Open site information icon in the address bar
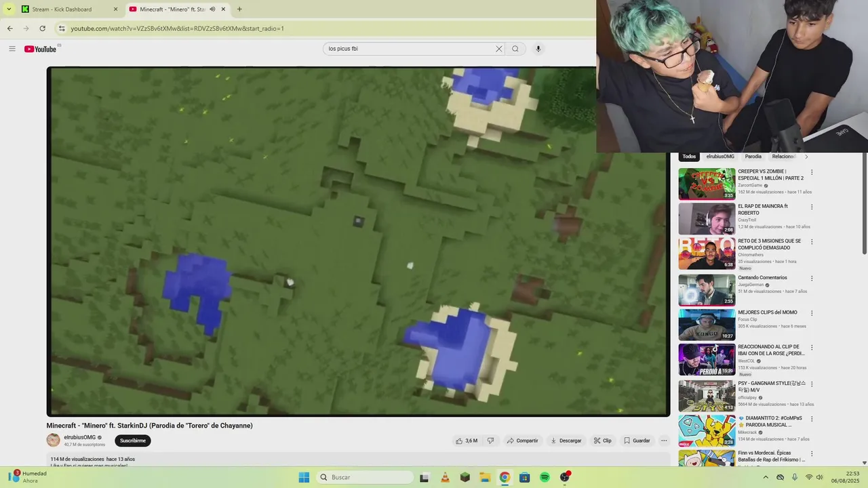868x488 pixels. tap(62, 28)
